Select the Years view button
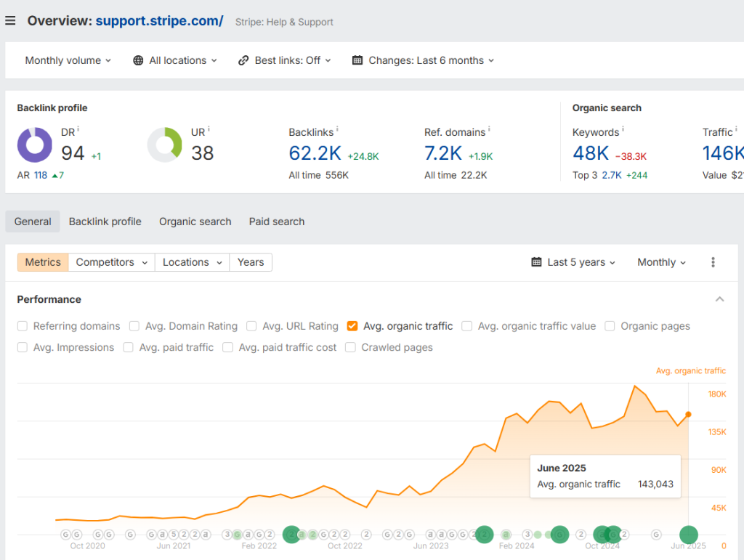The width and height of the screenshot is (744, 560). click(x=251, y=262)
